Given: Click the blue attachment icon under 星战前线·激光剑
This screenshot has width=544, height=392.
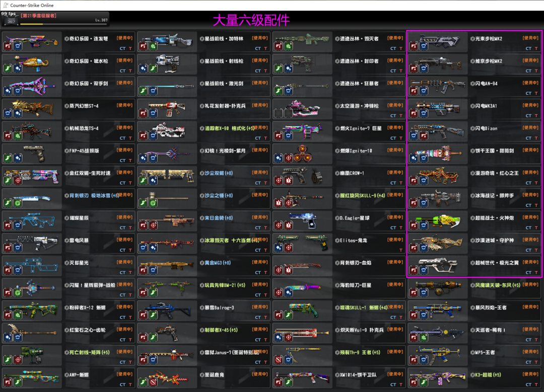Looking at the screenshot, I should 153,91.
